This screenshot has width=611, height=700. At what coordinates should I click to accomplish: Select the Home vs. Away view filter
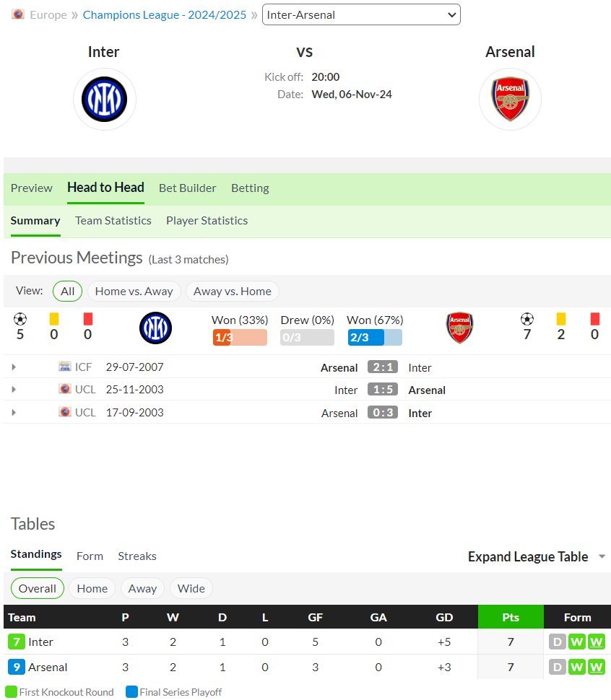click(134, 291)
